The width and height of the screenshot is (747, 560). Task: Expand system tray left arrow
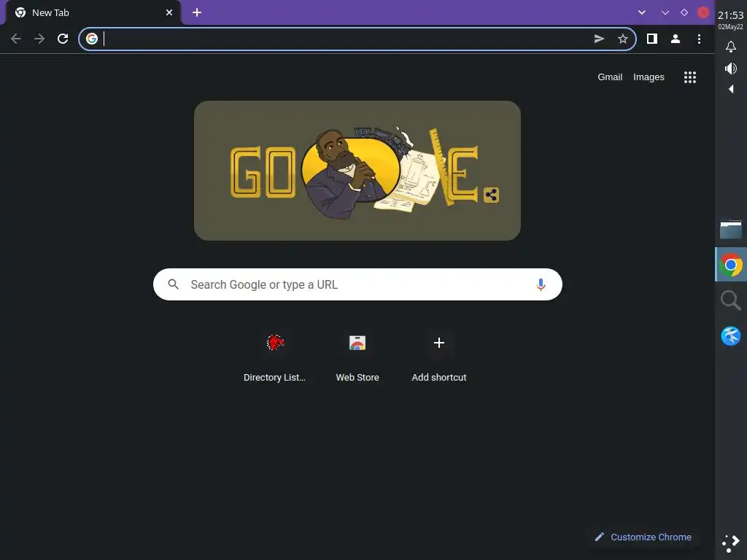[731, 89]
